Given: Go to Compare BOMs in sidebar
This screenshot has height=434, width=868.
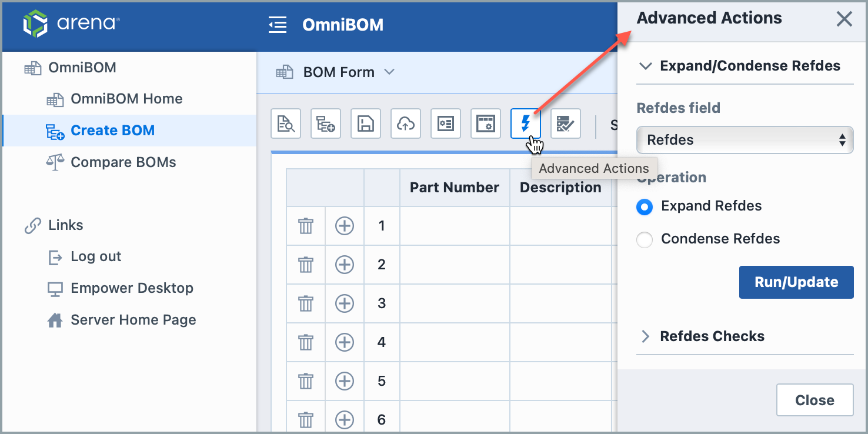Looking at the screenshot, I should 123,162.
